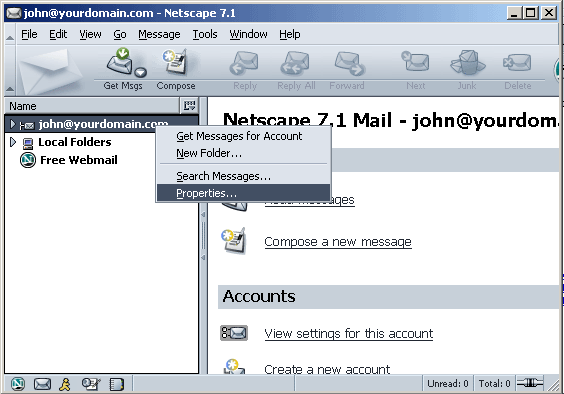This screenshot has height=394, width=564.
Task: Click the Reply toolbar icon
Action: point(245,63)
